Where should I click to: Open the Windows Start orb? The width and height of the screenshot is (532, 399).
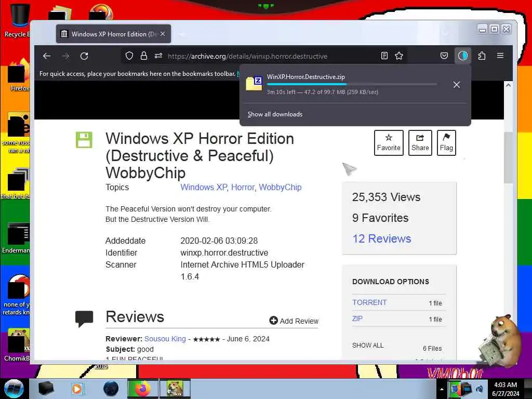(14, 389)
